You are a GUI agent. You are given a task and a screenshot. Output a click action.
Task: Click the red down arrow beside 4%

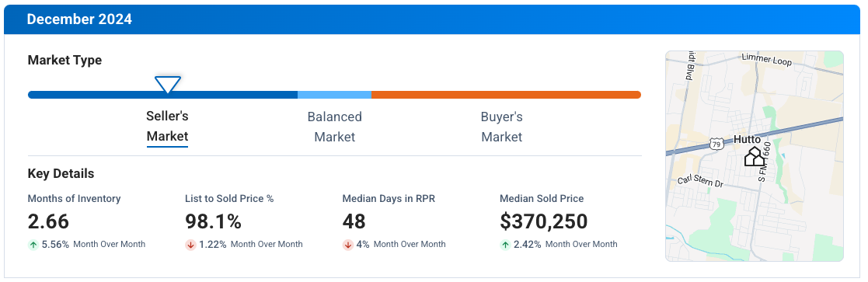pyautogui.click(x=347, y=245)
